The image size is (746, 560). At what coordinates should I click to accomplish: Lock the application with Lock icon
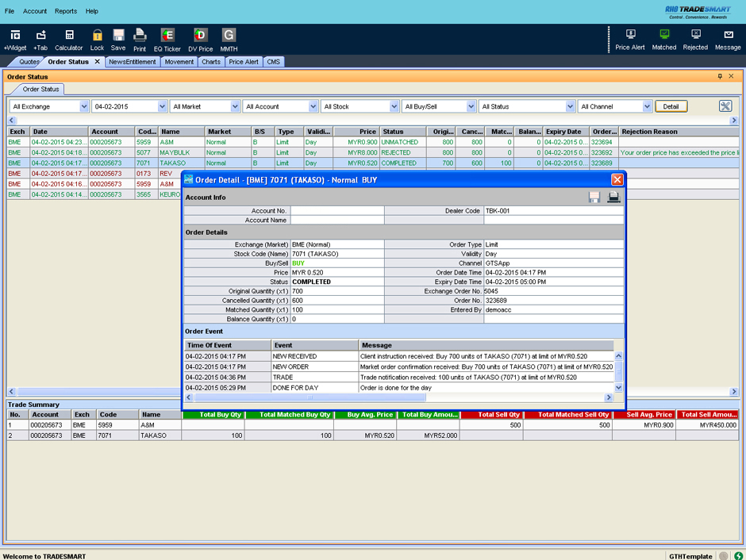point(97,40)
